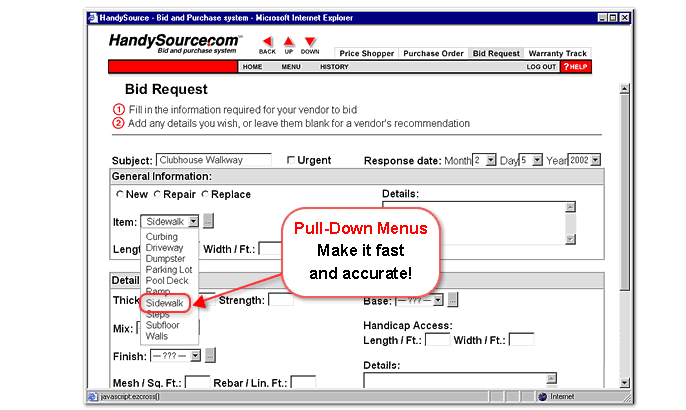686x410 pixels.
Task: Click the red BACK arrow icon
Action: [267, 40]
